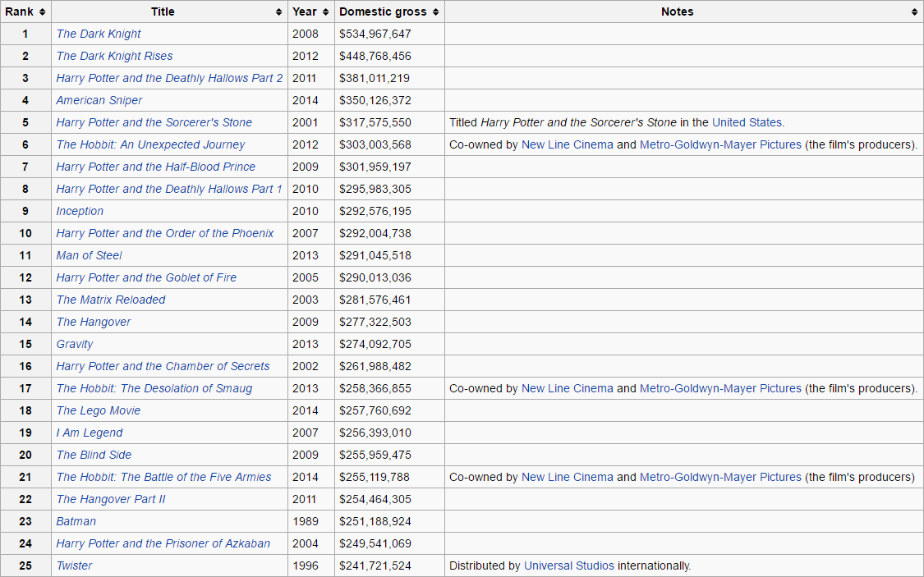This screenshot has height=577, width=924.
Task: Open The Blind Side link
Action: tap(94, 455)
